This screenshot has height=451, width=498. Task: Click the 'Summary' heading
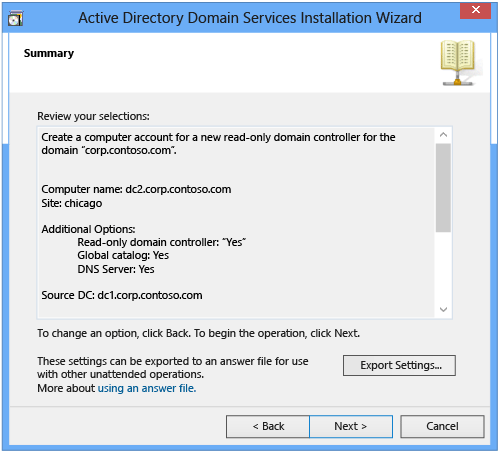[49, 53]
